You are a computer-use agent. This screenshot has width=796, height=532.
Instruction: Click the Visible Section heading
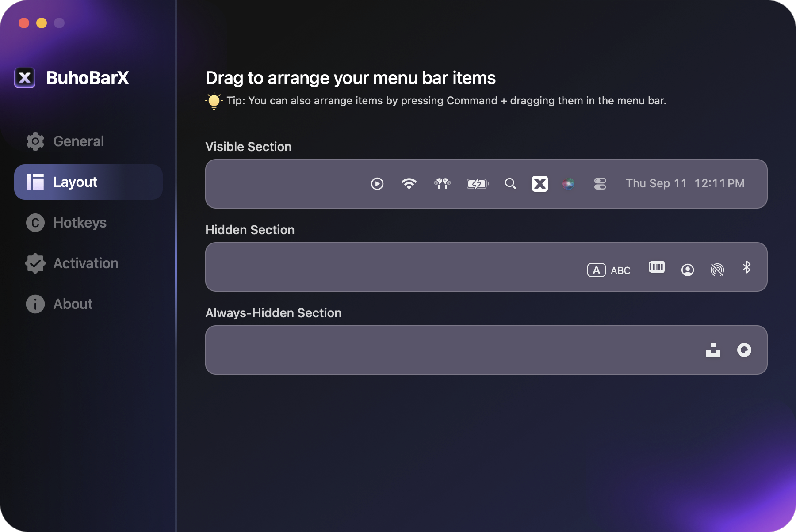click(249, 147)
